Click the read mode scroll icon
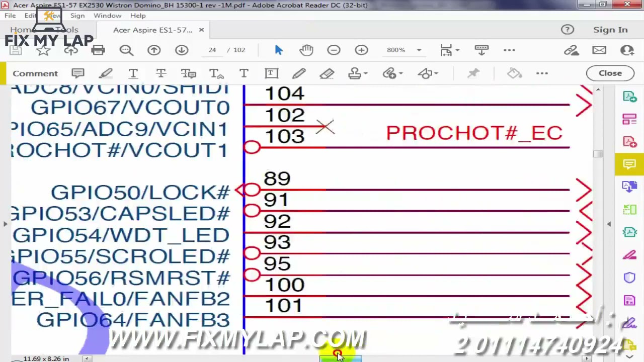Screen dimensions: 644x362 pyautogui.click(x=481, y=50)
